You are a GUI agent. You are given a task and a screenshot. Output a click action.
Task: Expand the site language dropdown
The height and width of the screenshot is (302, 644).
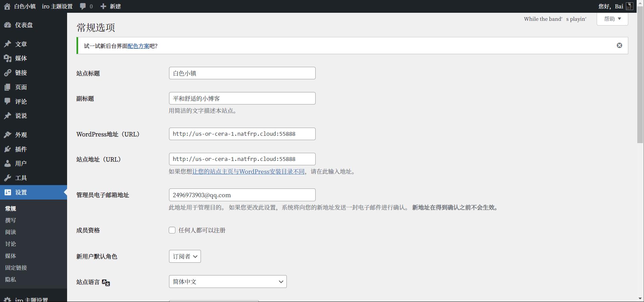tap(227, 282)
